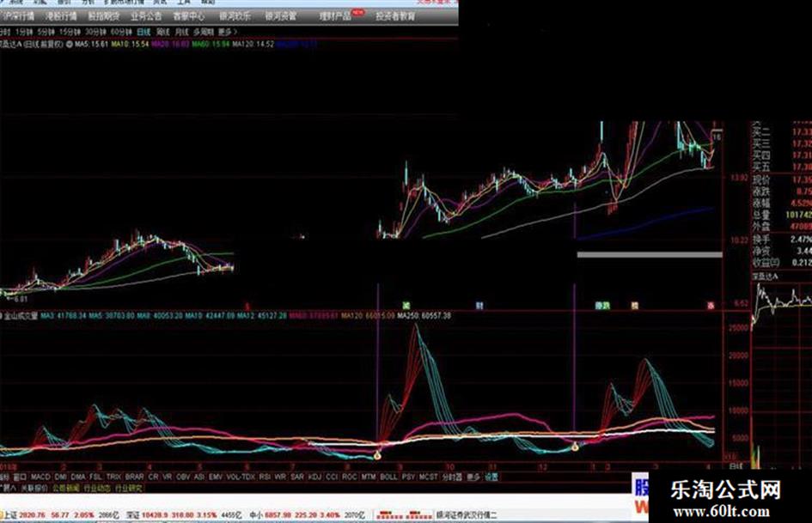Select the RSI indicator
The image size is (812, 523).
[266, 477]
